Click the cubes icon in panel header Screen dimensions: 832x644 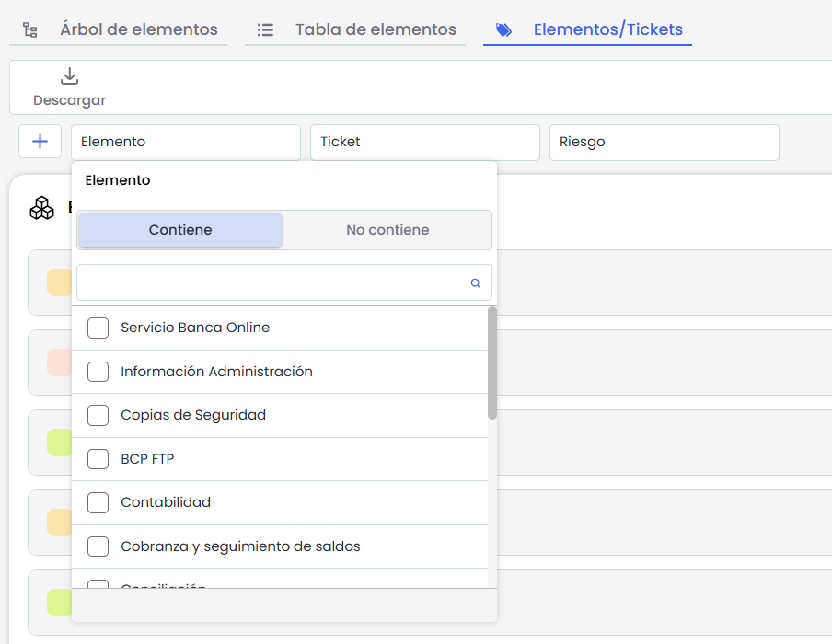click(41, 208)
